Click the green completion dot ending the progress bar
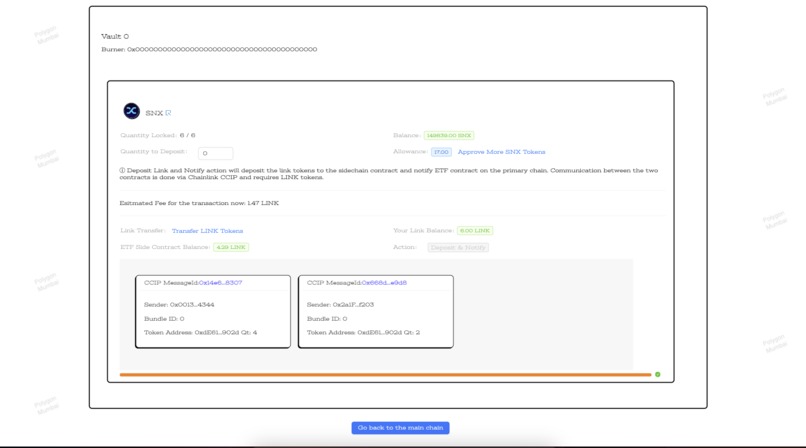Image resolution: width=806 pixels, height=448 pixels. tap(657, 375)
